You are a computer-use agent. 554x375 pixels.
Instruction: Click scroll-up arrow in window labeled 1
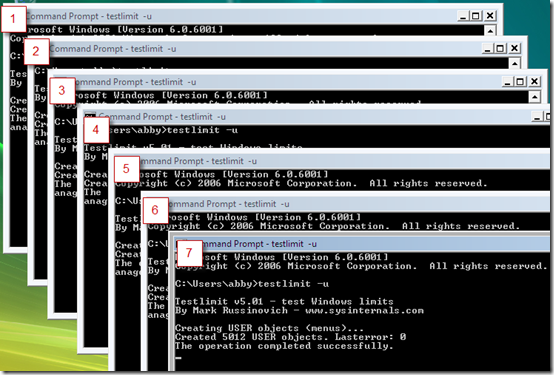490,31
